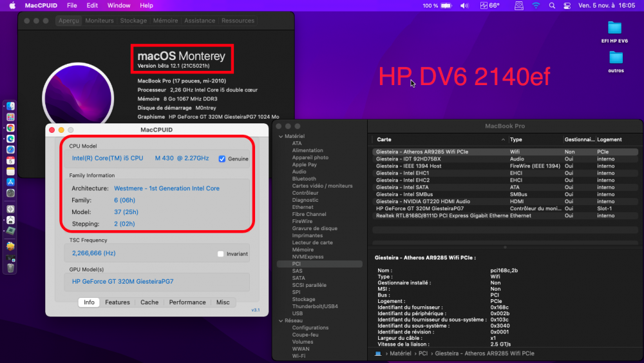644x363 pixels.
Task: Select Coupe-feu under Réseau
Action: 305,335
